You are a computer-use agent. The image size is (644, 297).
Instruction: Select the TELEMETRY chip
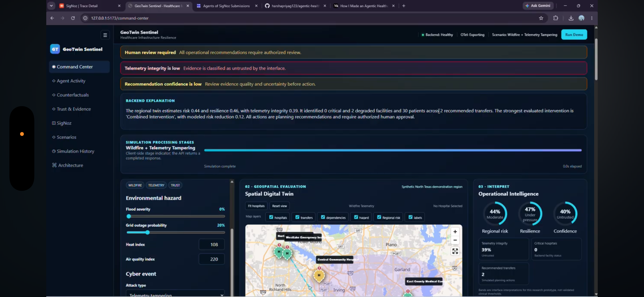click(x=156, y=185)
